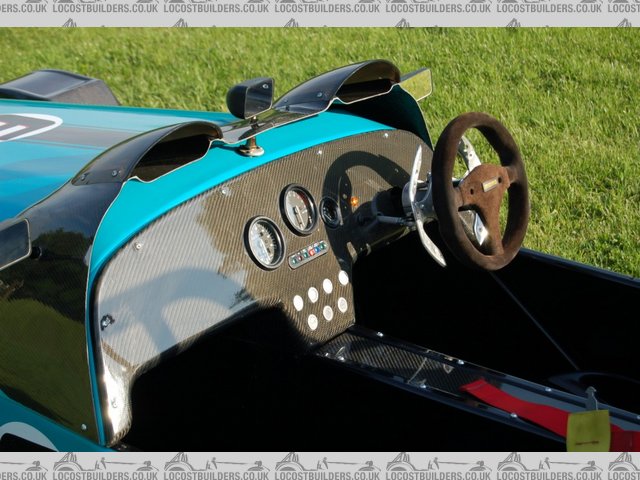This screenshot has width=640, height=480.
Task: Click the locostbuilders banner at the bottom
Action: click(320, 465)
